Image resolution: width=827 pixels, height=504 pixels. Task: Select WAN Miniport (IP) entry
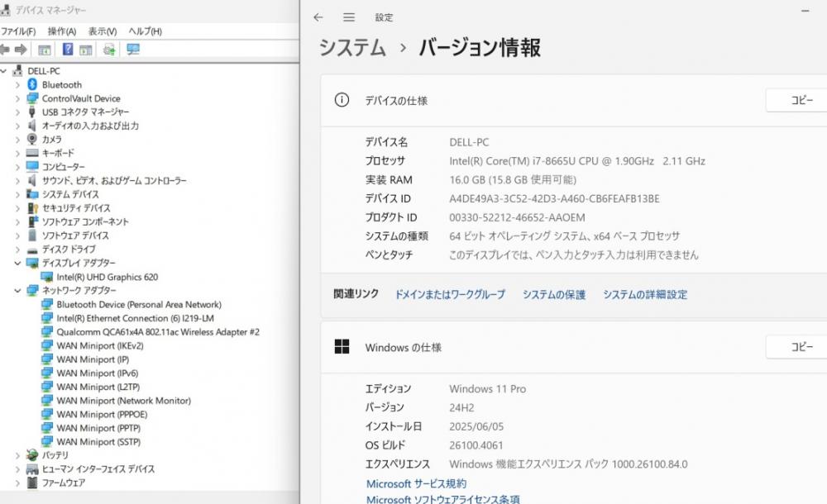[x=93, y=359]
